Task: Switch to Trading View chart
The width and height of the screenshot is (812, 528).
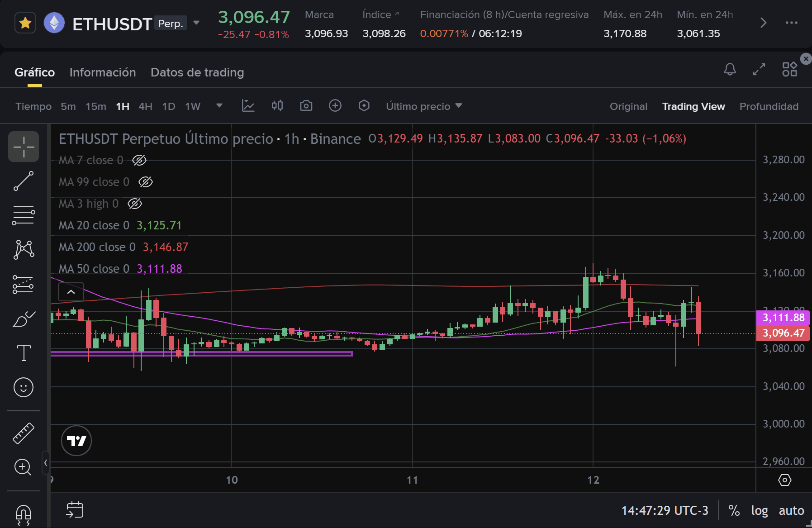Action: (693, 106)
